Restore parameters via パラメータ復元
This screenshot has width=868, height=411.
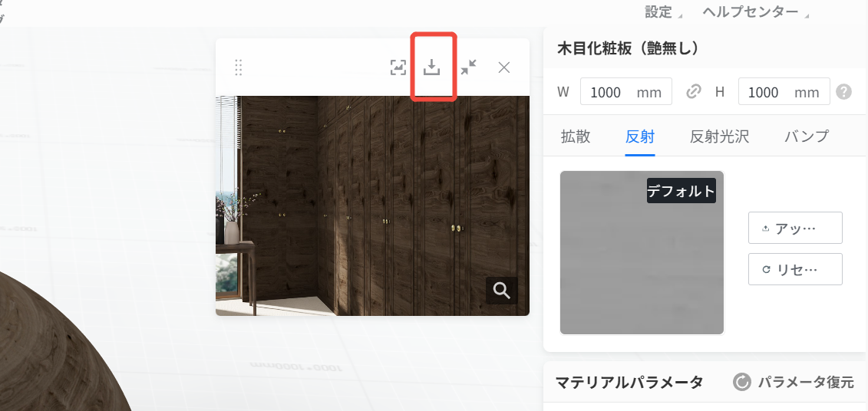click(x=794, y=382)
